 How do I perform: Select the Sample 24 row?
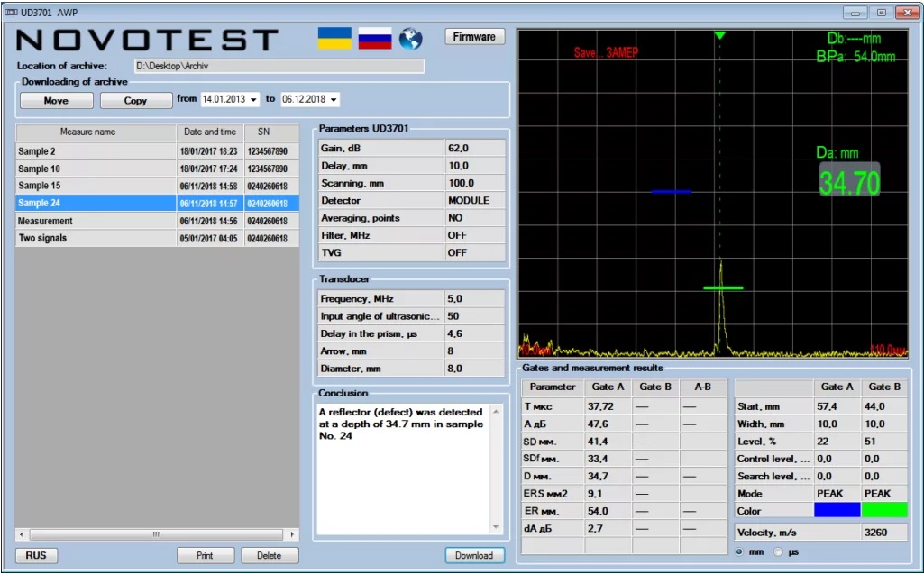tap(158, 204)
